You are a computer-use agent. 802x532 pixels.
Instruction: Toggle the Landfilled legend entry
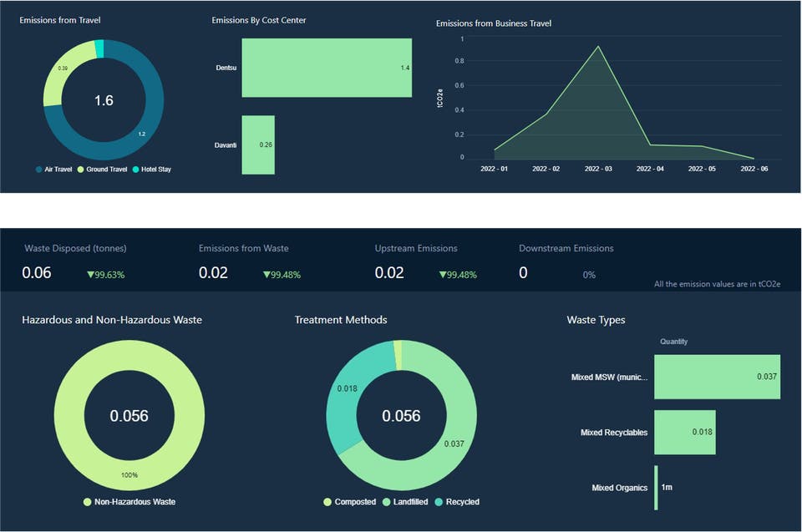click(x=405, y=502)
